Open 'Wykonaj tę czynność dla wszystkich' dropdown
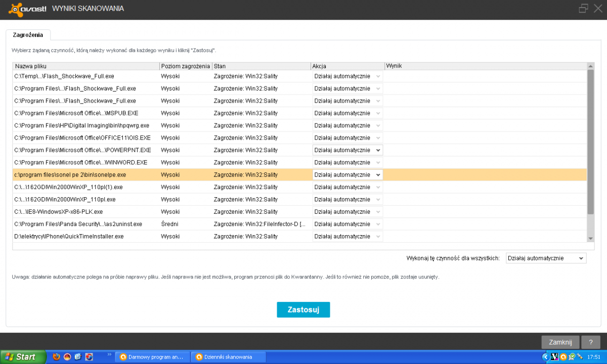Viewport: 607px width, 364px height. (x=546, y=258)
